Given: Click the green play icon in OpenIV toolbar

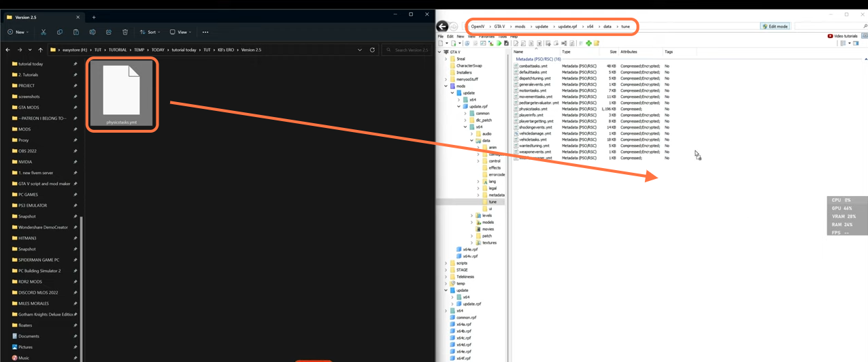Looking at the screenshot, I should coord(499,44).
